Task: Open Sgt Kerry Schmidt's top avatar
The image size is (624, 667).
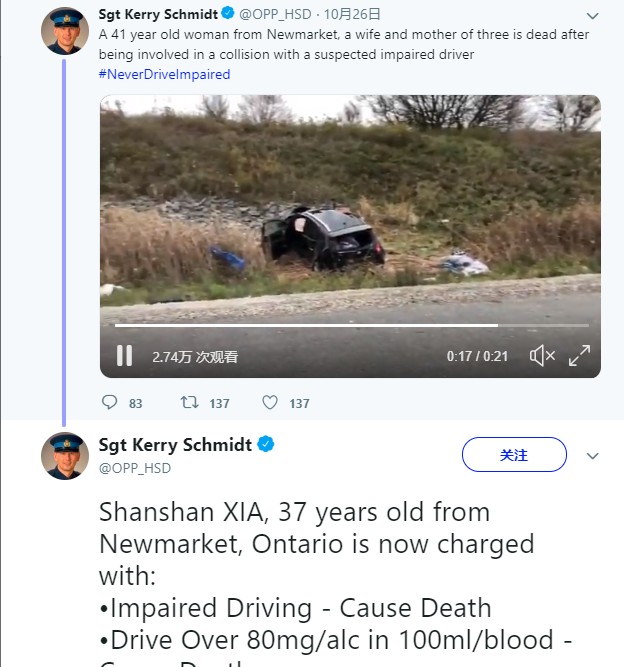Action: click(65, 30)
